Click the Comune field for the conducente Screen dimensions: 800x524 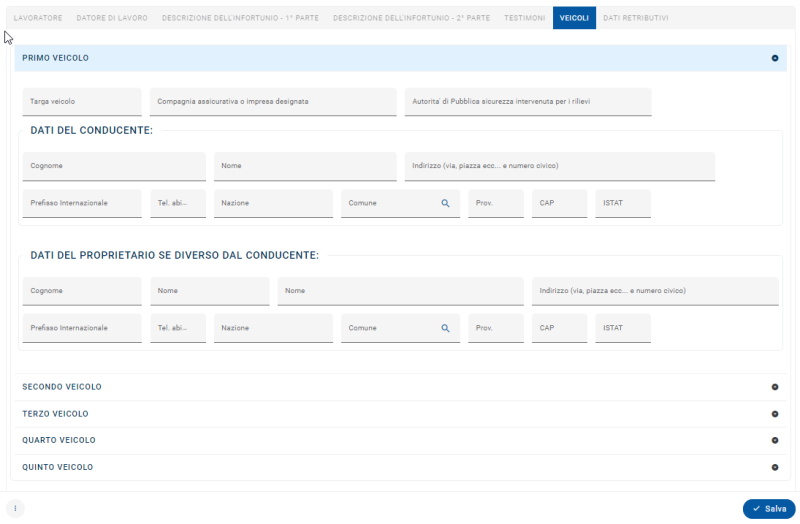point(401,203)
